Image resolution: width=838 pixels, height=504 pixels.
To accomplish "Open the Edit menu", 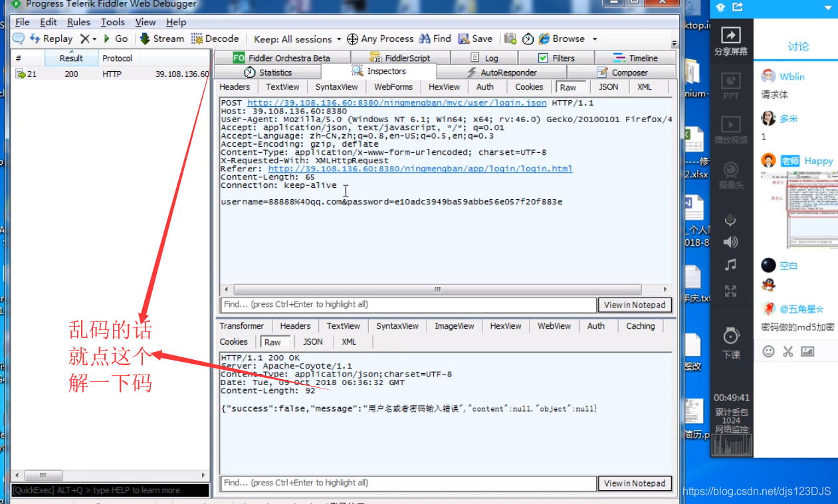I will [x=49, y=22].
